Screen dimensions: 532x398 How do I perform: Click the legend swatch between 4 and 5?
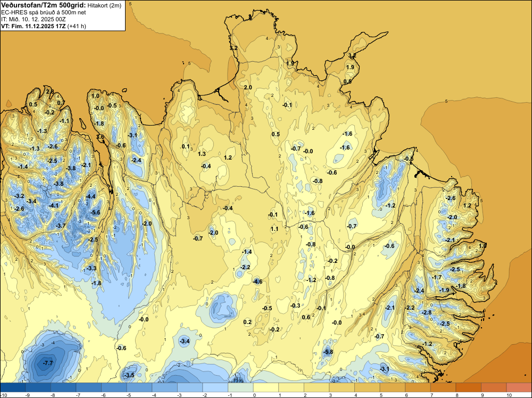coord(367,387)
